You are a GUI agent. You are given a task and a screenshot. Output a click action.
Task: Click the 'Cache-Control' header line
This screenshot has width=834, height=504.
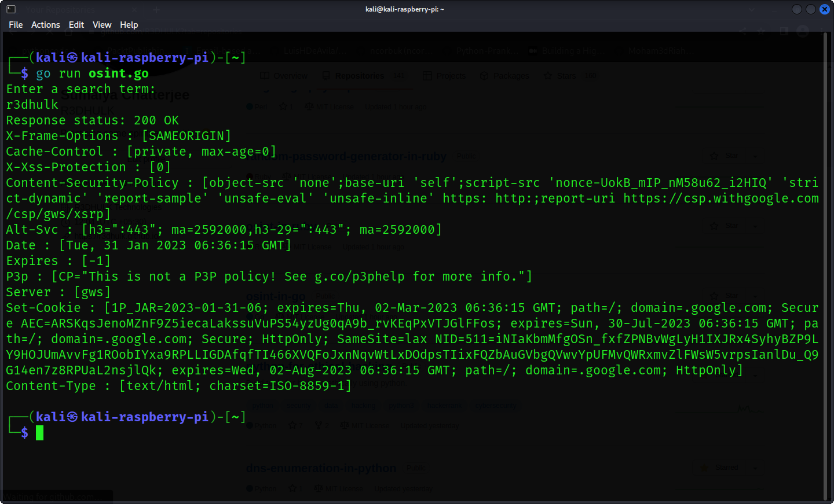click(x=141, y=152)
